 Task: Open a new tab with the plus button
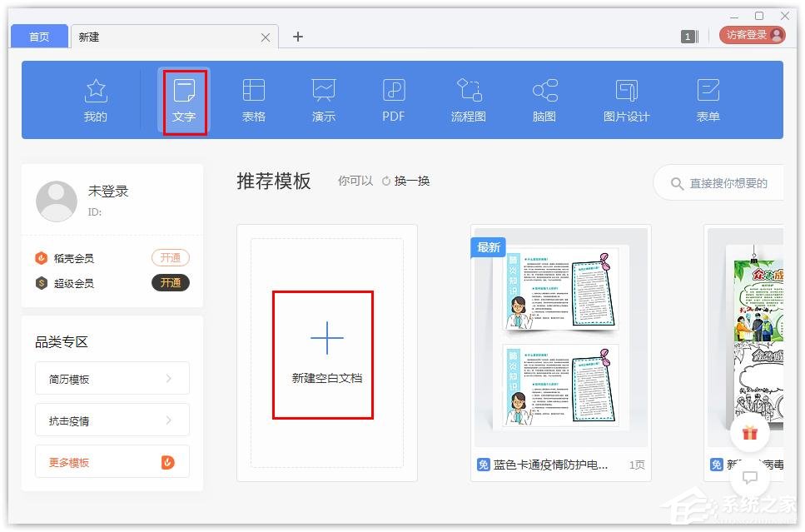click(297, 37)
